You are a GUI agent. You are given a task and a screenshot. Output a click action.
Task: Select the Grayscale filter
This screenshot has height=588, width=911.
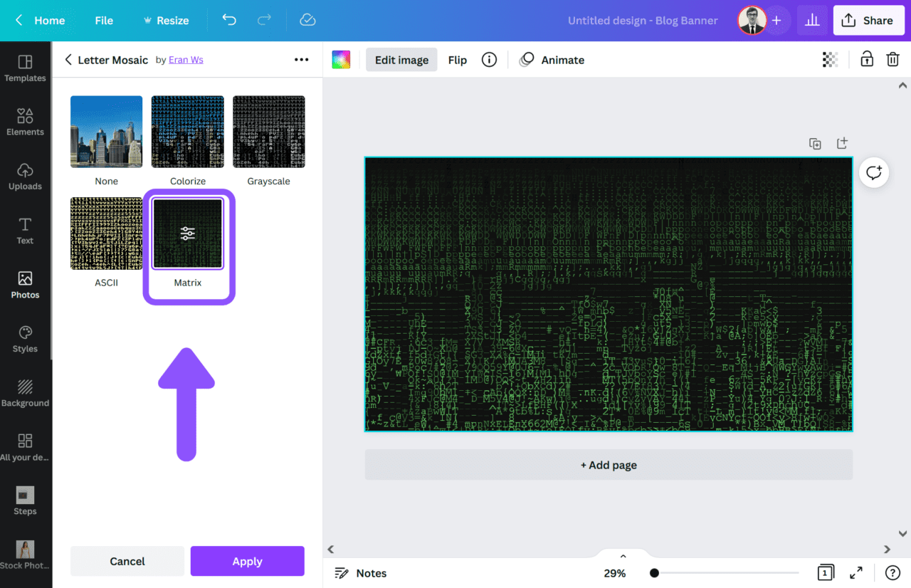click(x=268, y=131)
